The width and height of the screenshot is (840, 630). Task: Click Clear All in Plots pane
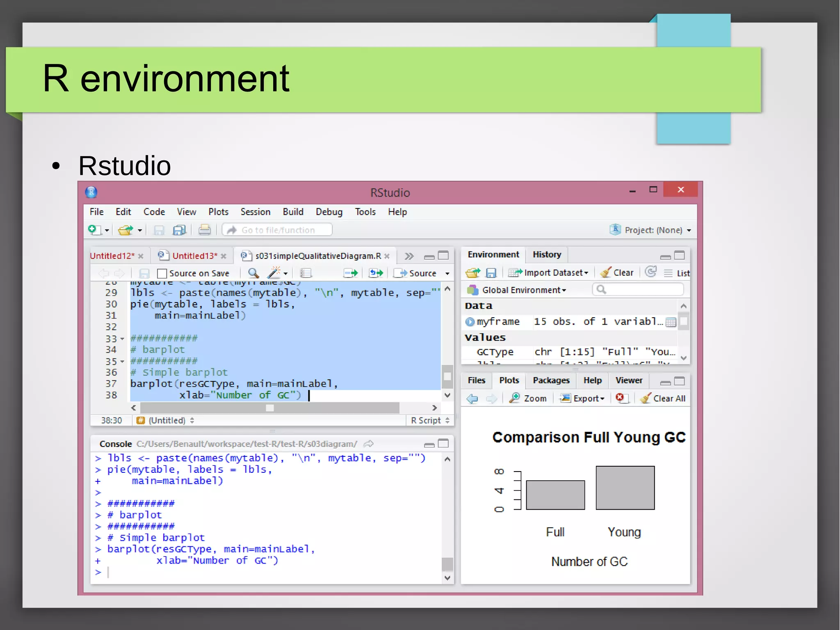pos(663,399)
